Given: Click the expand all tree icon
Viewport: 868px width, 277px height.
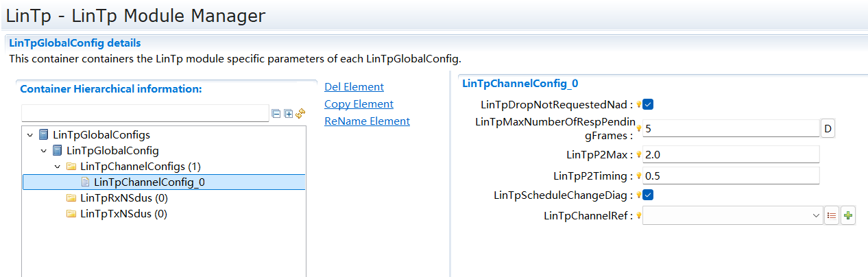Looking at the screenshot, I should (x=289, y=114).
